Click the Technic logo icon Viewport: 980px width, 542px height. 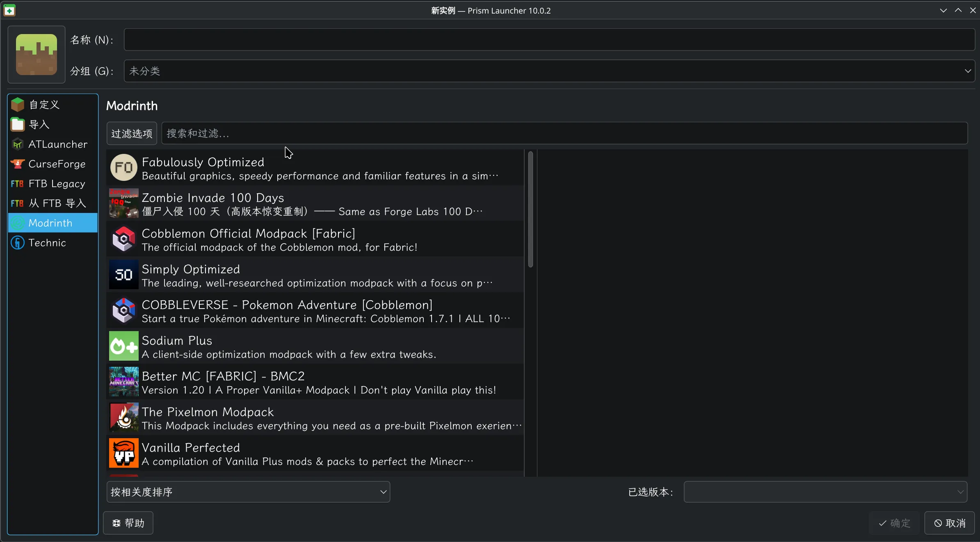(18, 242)
